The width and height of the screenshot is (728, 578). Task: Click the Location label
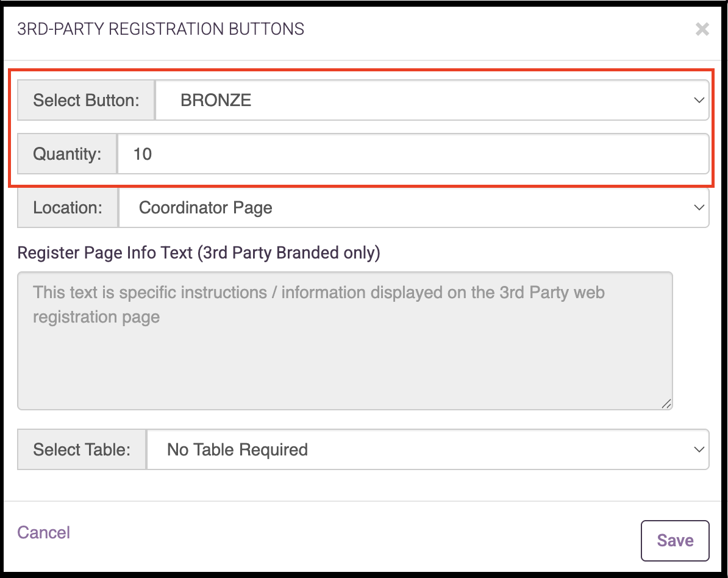click(x=68, y=207)
